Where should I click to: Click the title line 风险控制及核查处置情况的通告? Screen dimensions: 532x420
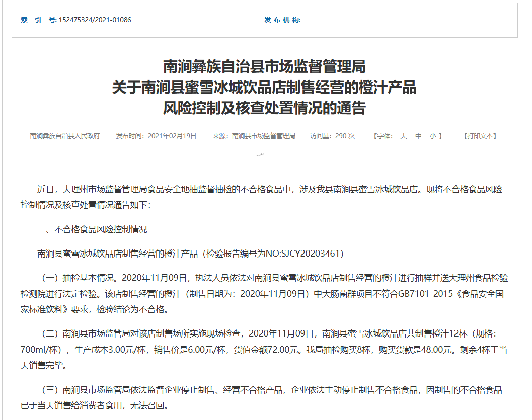tap(265, 108)
